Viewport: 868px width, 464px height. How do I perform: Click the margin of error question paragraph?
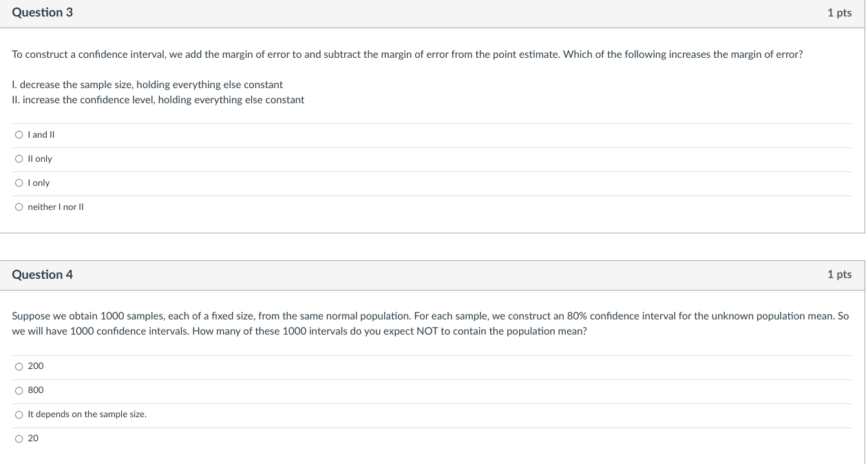point(407,54)
